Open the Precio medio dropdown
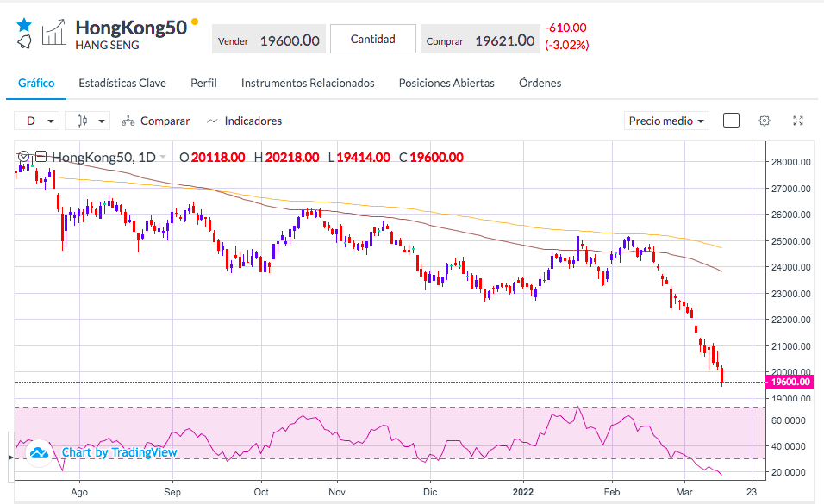The image size is (824, 504). [x=666, y=121]
